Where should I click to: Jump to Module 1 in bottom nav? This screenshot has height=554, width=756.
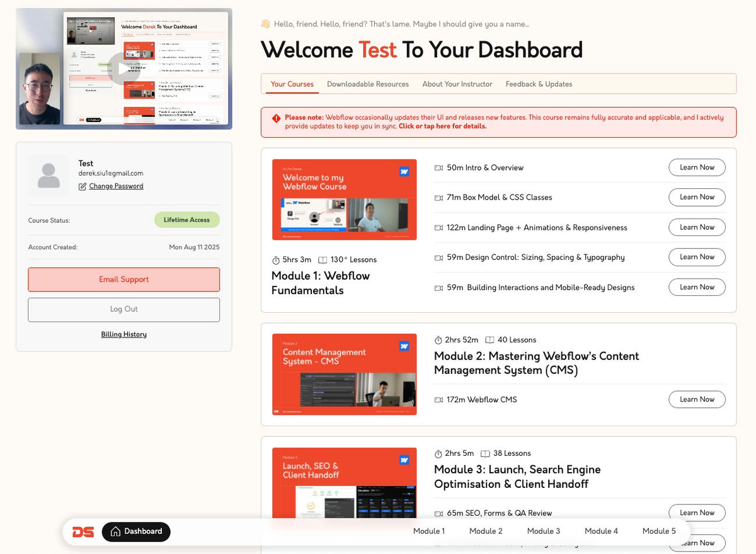pos(429,531)
